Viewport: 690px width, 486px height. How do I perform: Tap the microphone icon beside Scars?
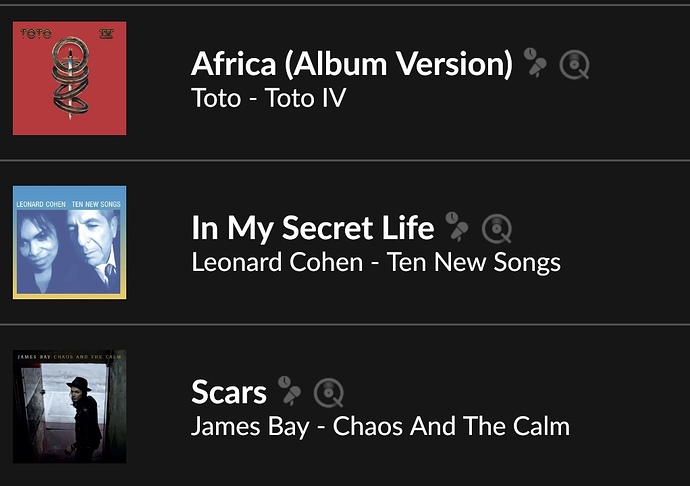(x=289, y=391)
